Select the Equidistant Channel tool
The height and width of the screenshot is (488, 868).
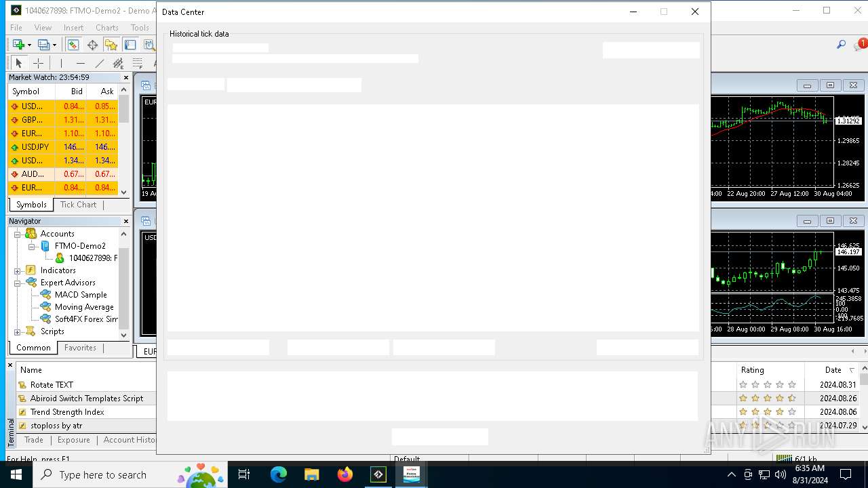tap(119, 63)
